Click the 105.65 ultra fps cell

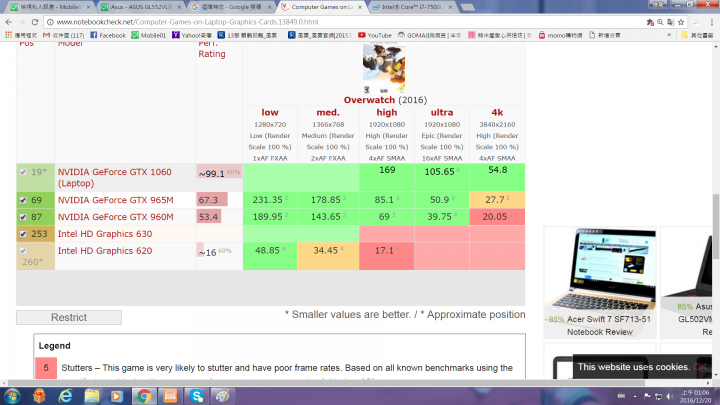coord(442,177)
